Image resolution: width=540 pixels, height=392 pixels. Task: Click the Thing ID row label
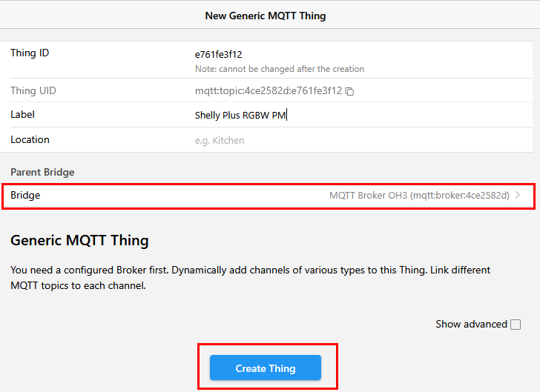tap(30, 53)
